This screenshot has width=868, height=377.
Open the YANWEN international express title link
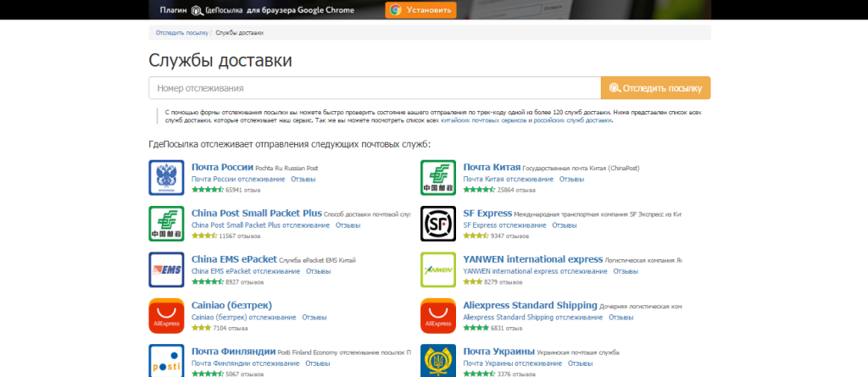tap(532, 259)
